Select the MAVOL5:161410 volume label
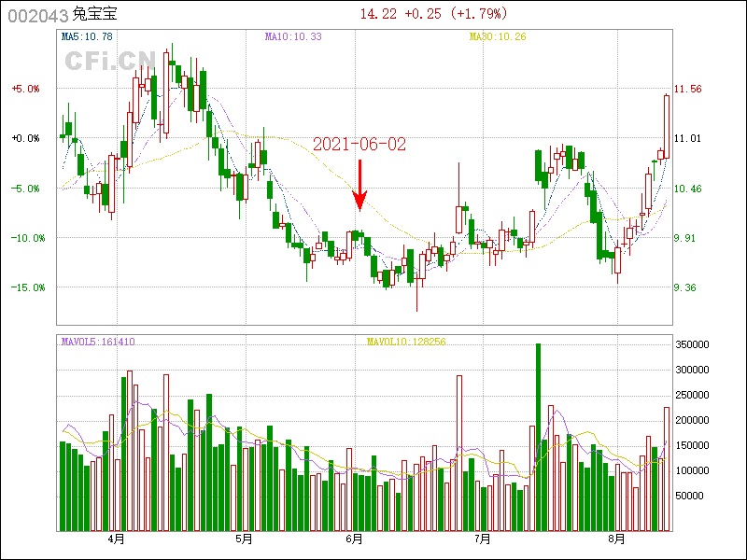Image resolution: width=747 pixels, height=560 pixels. (98, 342)
